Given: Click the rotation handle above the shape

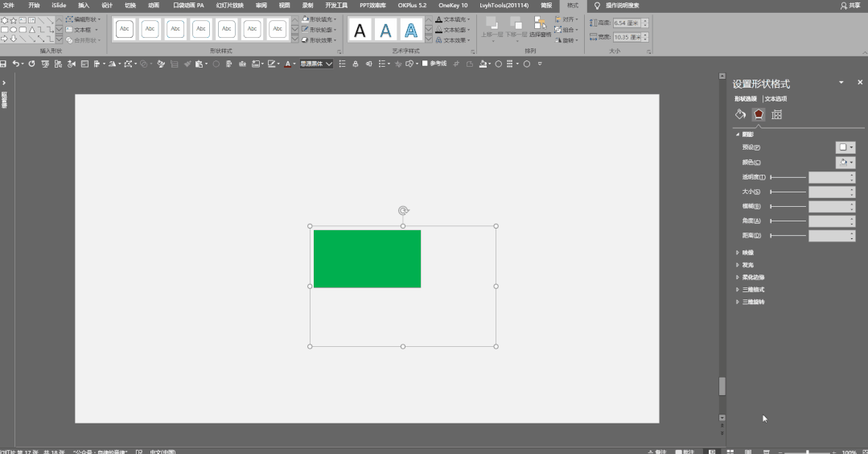Looking at the screenshot, I should [x=403, y=211].
